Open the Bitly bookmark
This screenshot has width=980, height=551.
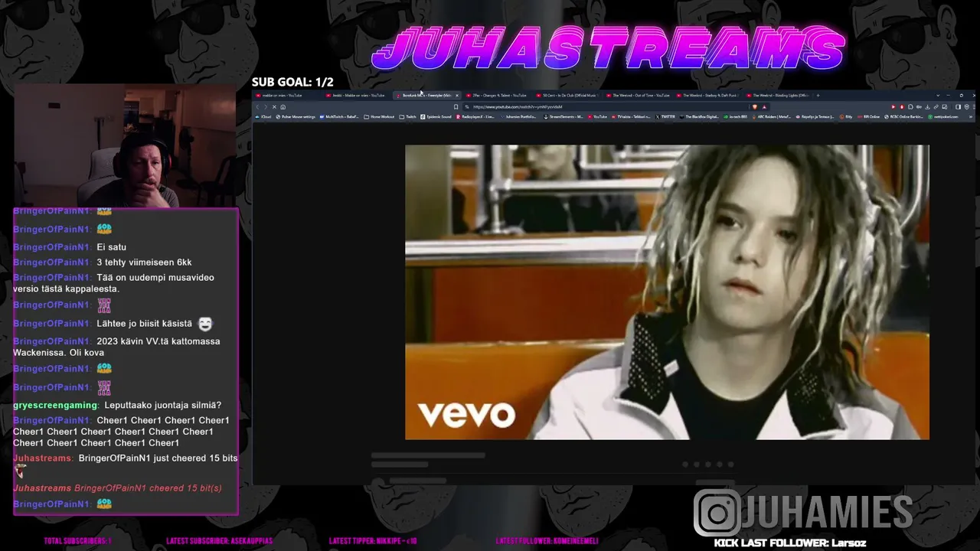(847, 117)
